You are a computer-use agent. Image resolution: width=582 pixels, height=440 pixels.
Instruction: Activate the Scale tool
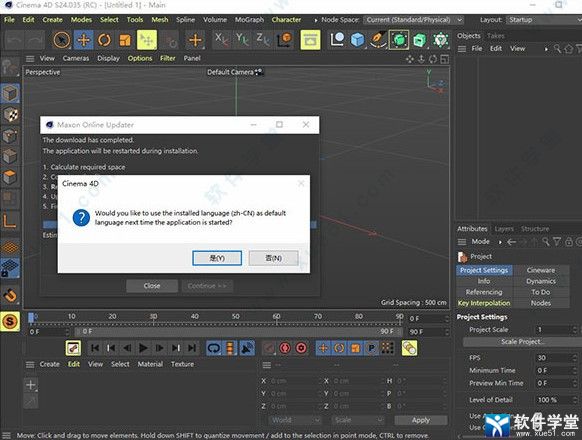coord(125,40)
